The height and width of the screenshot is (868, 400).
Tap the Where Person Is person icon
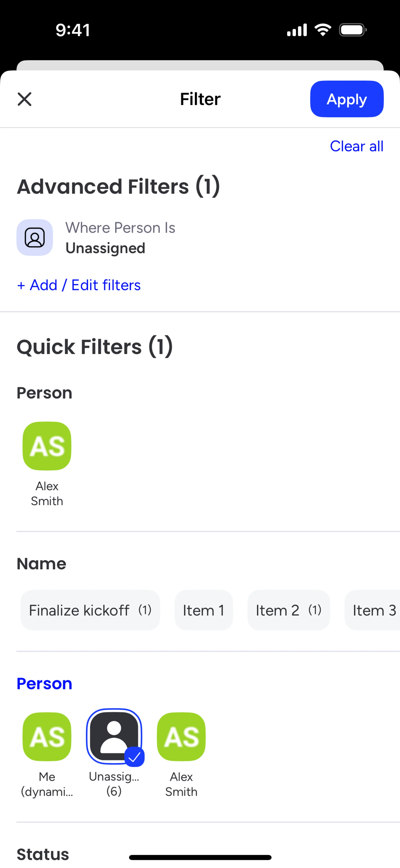35,238
